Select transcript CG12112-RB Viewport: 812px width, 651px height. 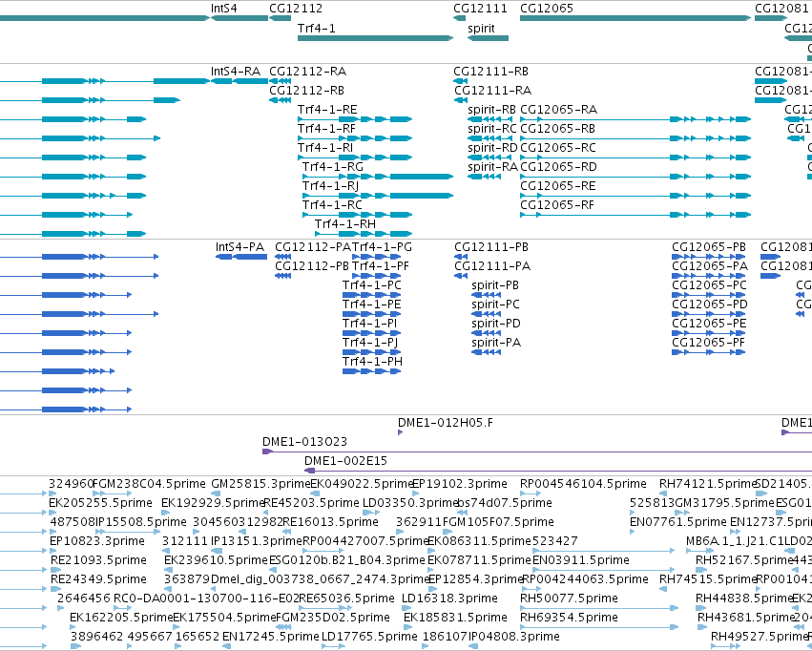point(281,100)
